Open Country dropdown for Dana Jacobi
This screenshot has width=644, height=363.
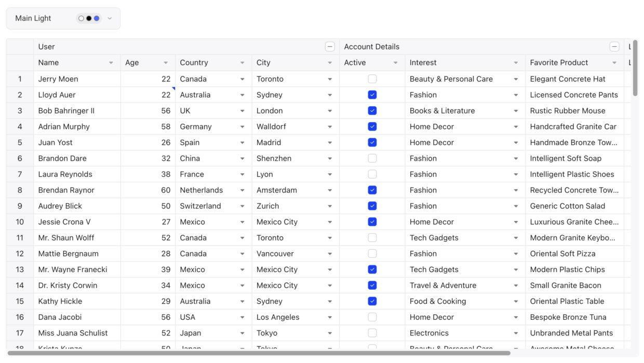tap(243, 317)
